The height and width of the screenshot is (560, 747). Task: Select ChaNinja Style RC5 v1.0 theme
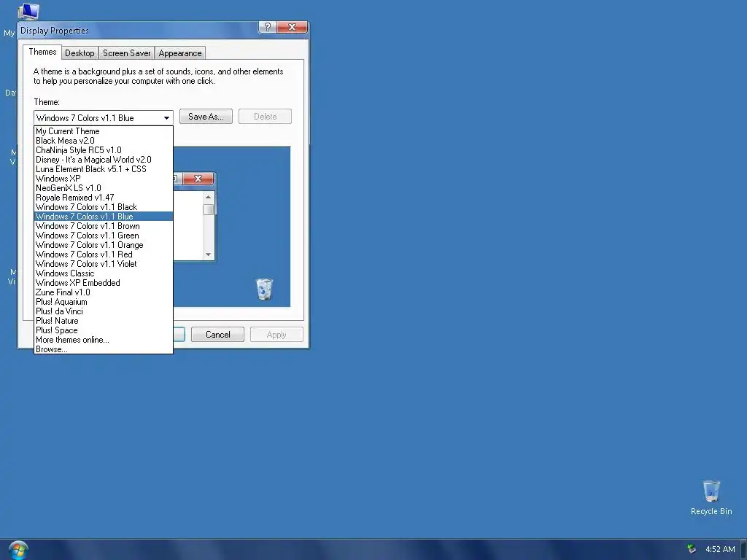click(104, 150)
